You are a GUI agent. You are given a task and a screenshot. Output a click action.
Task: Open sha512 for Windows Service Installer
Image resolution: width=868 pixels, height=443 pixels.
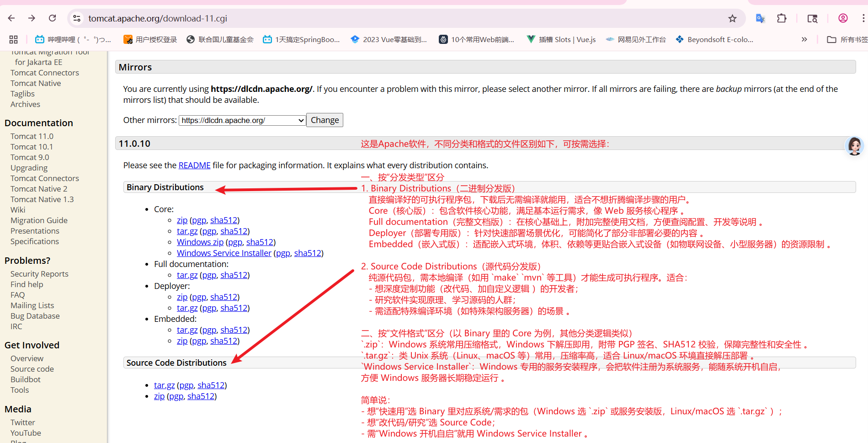tap(308, 253)
